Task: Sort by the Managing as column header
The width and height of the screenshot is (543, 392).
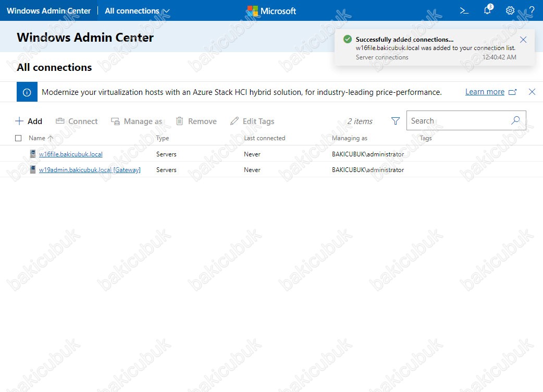Action: click(350, 138)
